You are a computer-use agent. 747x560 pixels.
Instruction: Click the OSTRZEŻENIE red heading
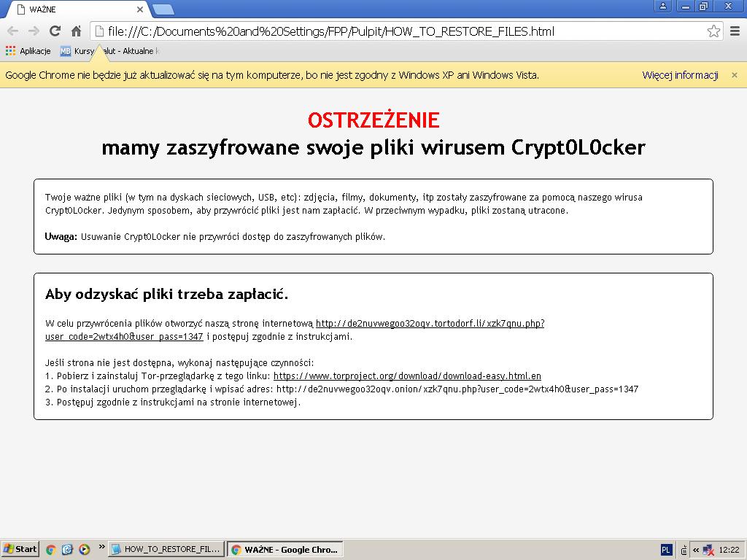coord(373,120)
